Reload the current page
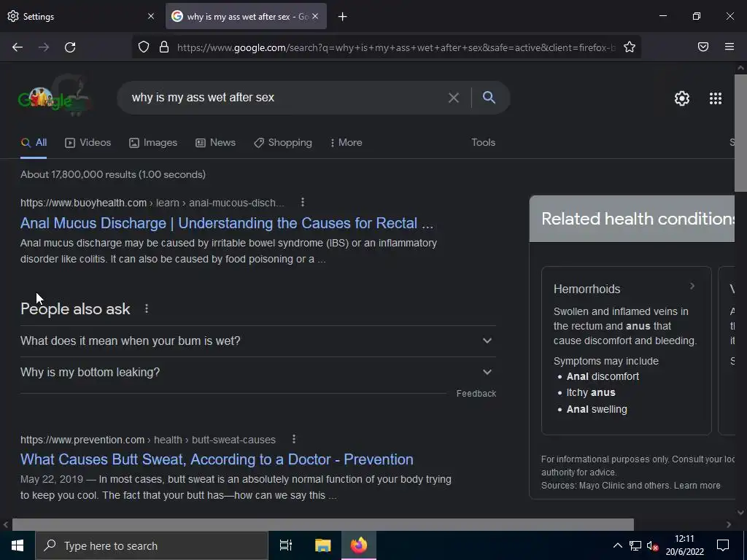The width and height of the screenshot is (747, 560). (x=70, y=47)
